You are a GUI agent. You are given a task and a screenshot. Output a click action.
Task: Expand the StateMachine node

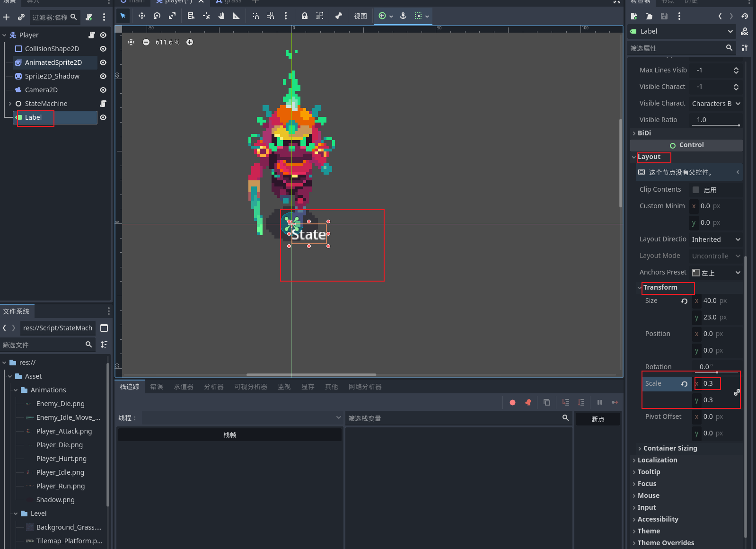(x=10, y=104)
